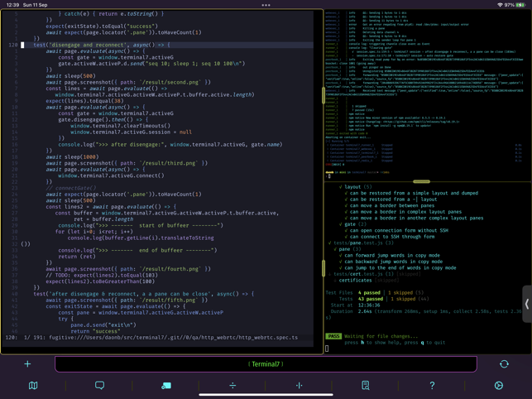Tap the plus icon to add gate
Image resolution: width=532 pixels, height=399 pixels.
click(x=27, y=364)
